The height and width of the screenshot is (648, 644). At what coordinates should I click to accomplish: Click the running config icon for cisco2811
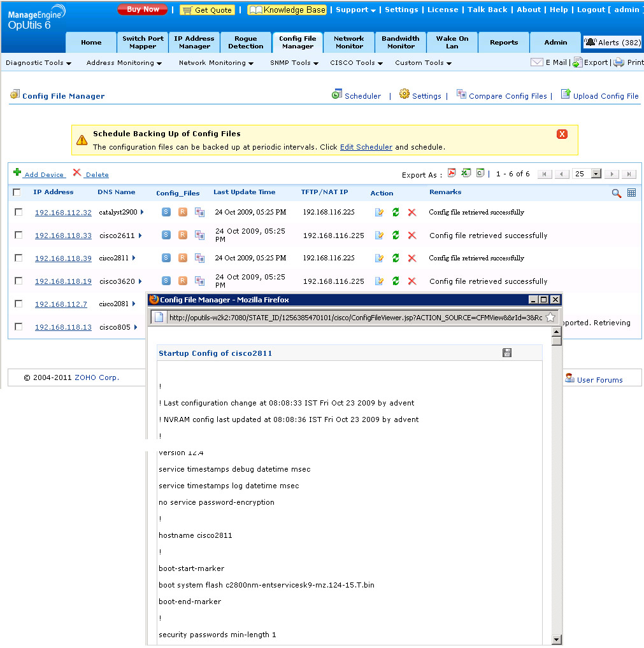(182, 258)
